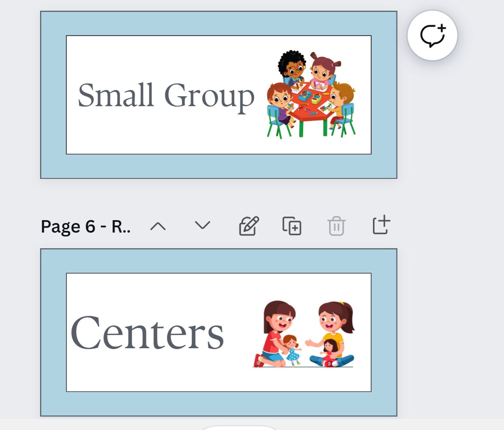Image resolution: width=504 pixels, height=430 pixels.
Task: Move Page 6 up with the up chevron
Action: (x=158, y=226)
